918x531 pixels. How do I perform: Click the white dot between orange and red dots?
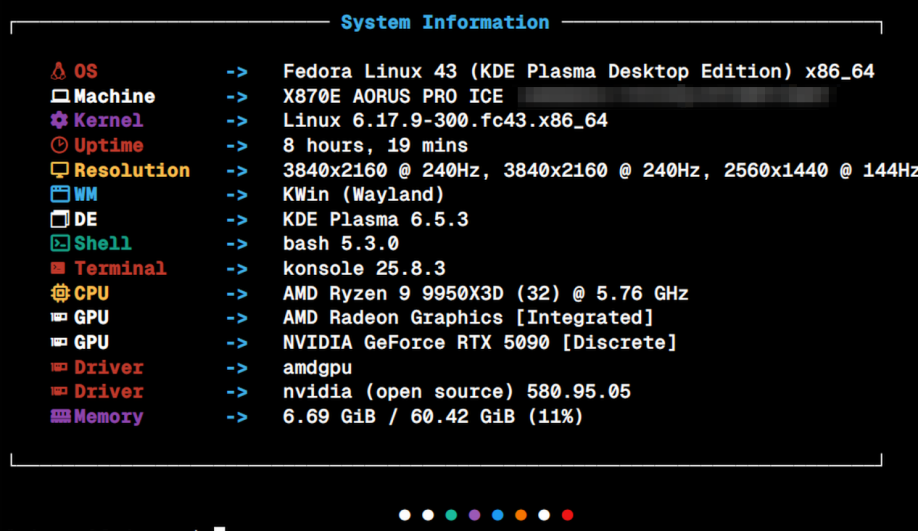[x=544, y=515]
